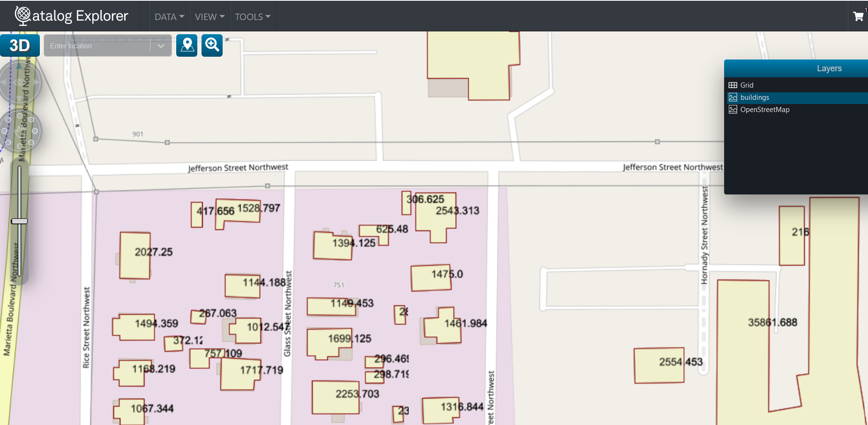The image size is (868, 425).
Task: Open the shopping cart
Action: click(x=858, y=16)
